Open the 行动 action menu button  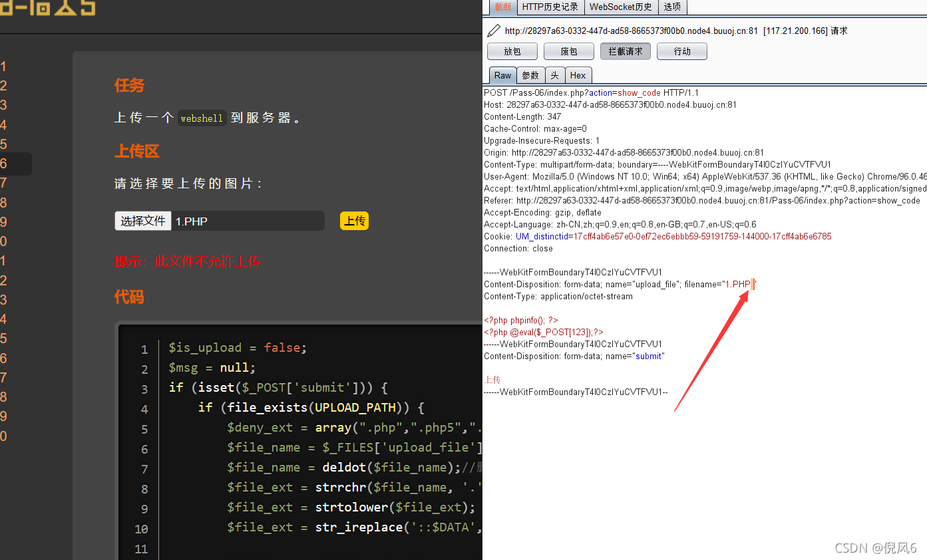(x=682, y=51)
